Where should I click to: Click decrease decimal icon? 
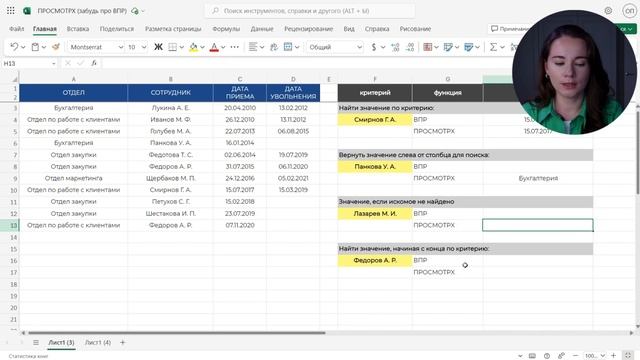[x=410, y=47]
